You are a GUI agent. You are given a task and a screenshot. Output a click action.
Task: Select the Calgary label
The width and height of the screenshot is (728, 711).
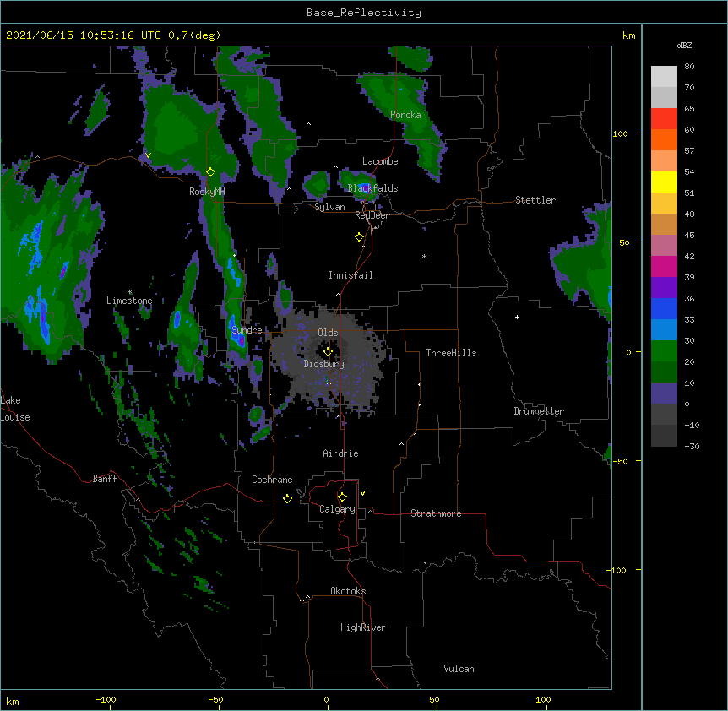point(337,509)
